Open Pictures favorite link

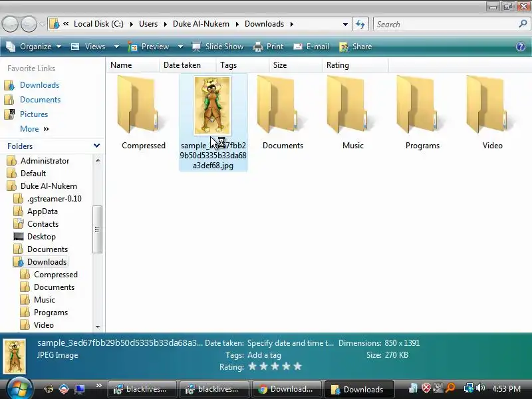pos(34,114)
